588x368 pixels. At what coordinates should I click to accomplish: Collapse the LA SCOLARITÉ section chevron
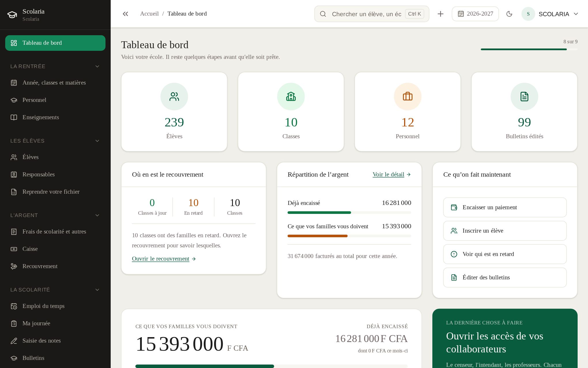(x=97, y=290)
